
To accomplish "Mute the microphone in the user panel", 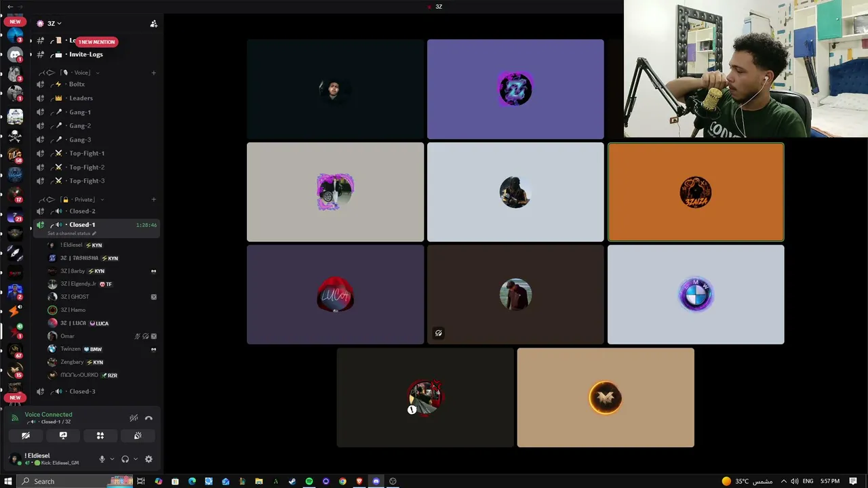I will (x=102, y=459).
